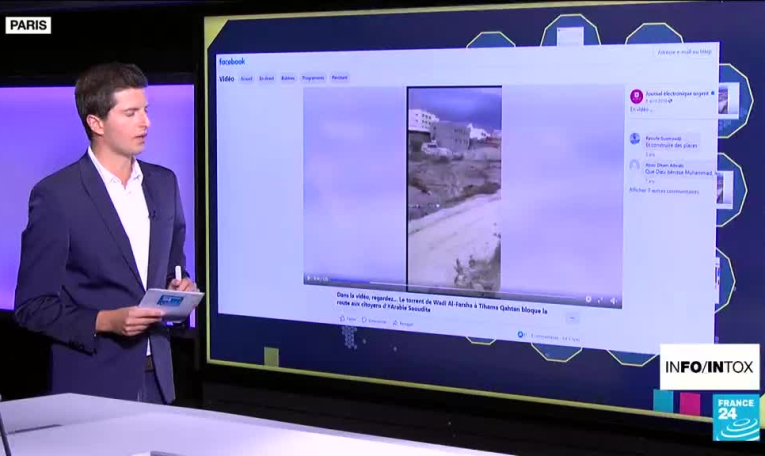Play the video with the play icon

pos(309,278)
